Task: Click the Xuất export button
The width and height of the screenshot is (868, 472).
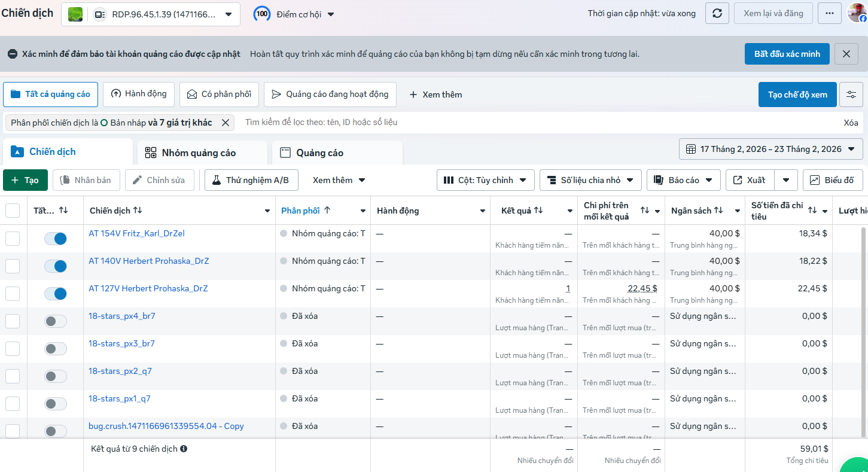Action: click(750, 180)
